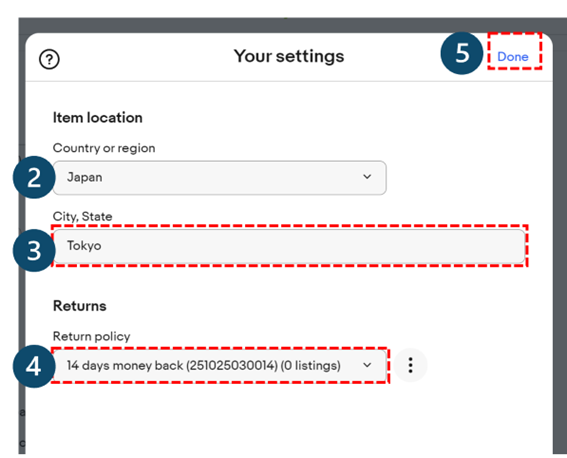Click the chevron arrow in the return policy field
This screenshot has width=567, height=458.
(x=367, y=365)
